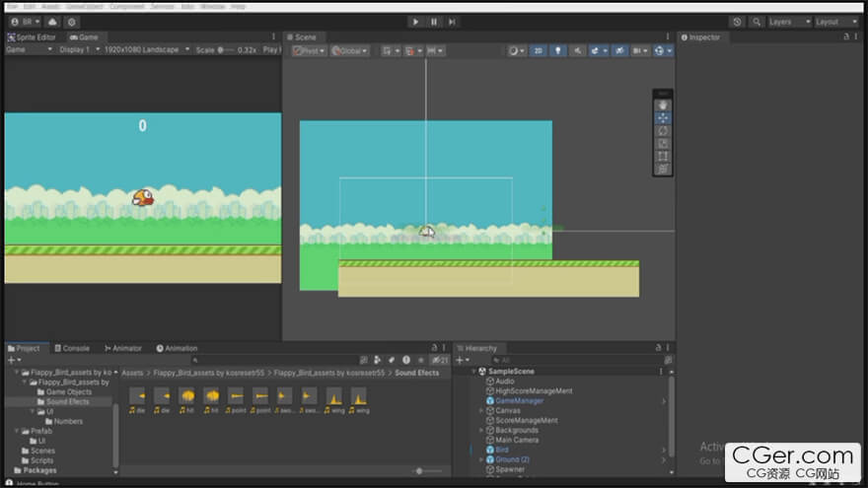The image size is (868, 488).
Task: Select the Rotate tool in Scene overlay
Action: [663, 131]
